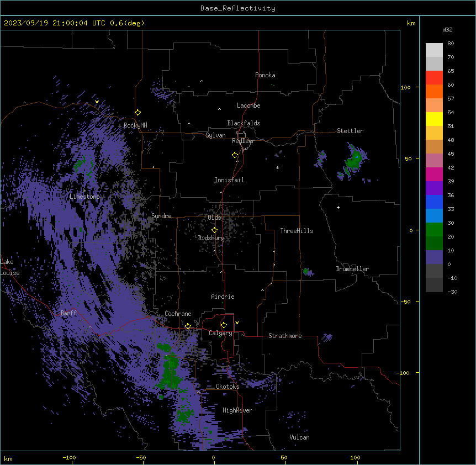Click the Strathmore label
The height and width of the screenshot is (465, 476).
(x=285, y=336)
